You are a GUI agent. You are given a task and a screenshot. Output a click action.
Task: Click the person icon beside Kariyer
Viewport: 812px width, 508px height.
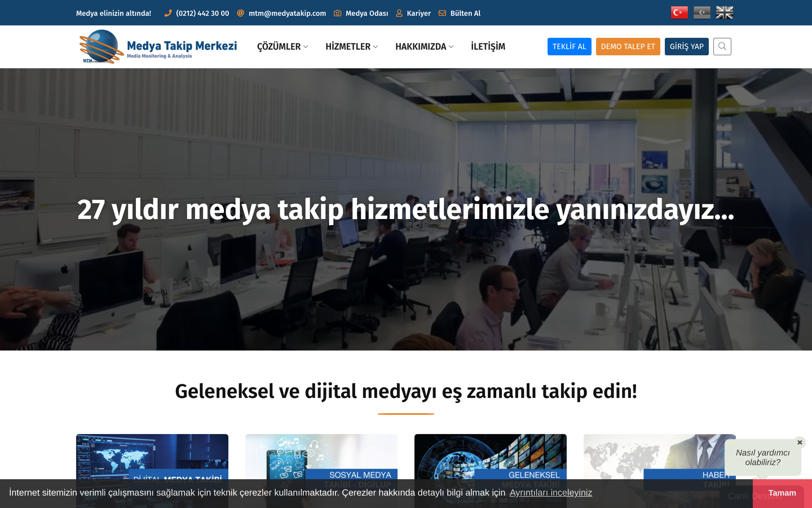tap(399, 13)
